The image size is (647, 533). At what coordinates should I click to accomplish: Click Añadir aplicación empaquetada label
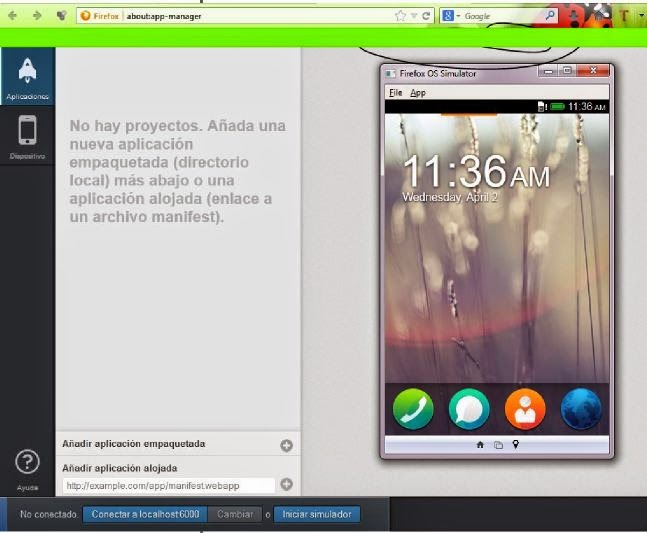(134, 444)
